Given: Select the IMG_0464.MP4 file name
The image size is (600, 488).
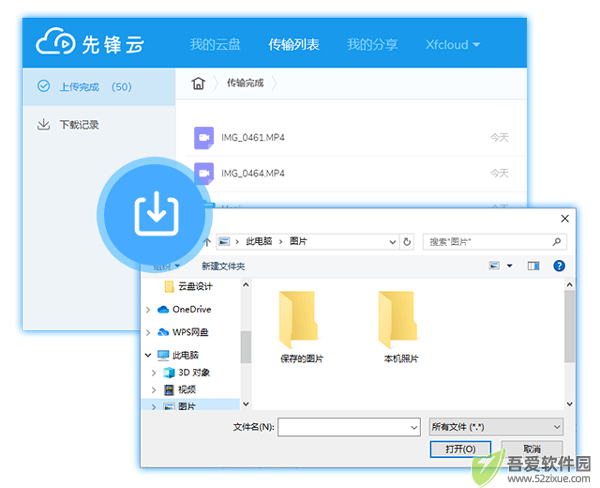Looking at the screenshot, I should (253, 173).
